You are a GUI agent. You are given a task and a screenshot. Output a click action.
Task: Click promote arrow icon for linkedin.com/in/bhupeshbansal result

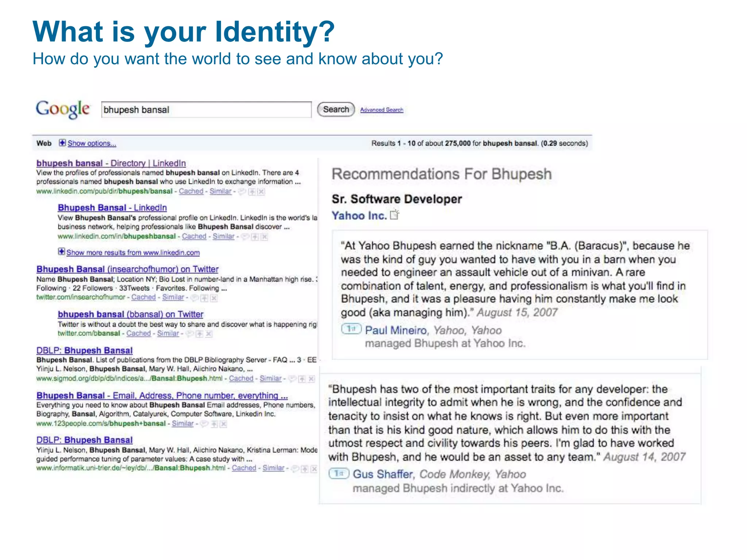click(x=255, y=237)
